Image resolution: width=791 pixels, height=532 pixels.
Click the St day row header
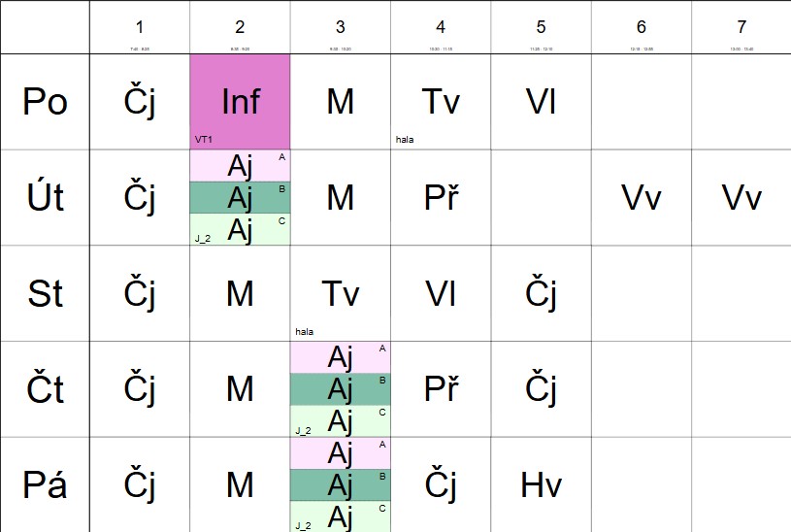pyautogui.click(x=45, y=293)
